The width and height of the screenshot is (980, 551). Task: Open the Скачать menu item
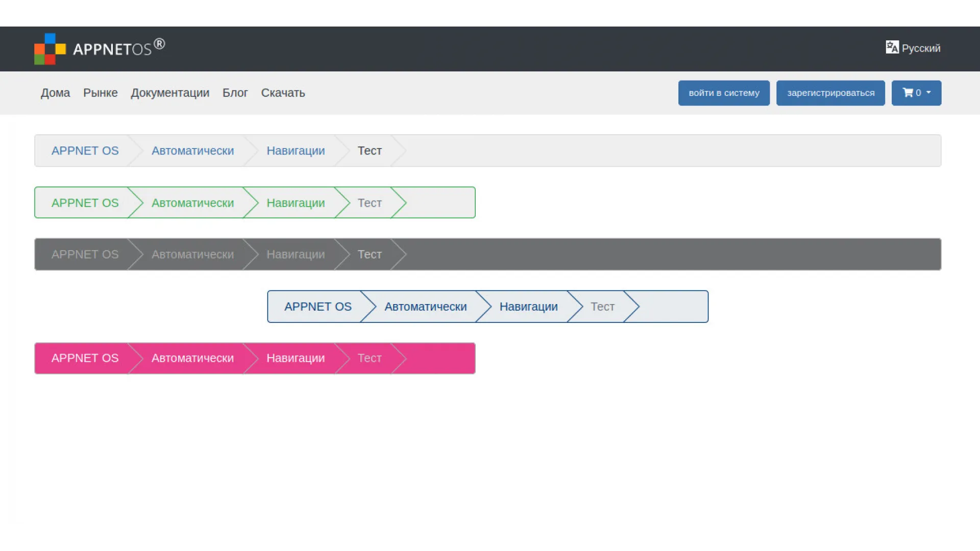point(283,93)
